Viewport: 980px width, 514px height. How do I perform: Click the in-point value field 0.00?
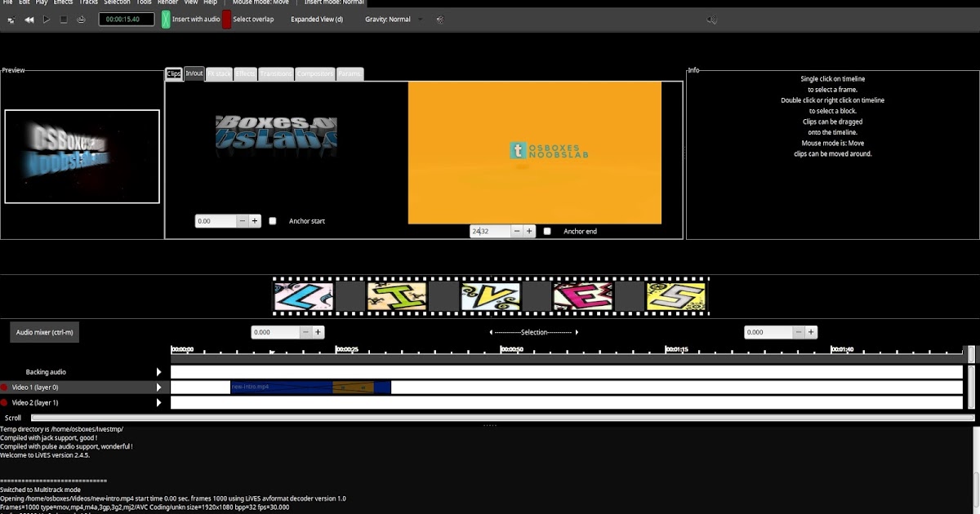click(216, 221)
